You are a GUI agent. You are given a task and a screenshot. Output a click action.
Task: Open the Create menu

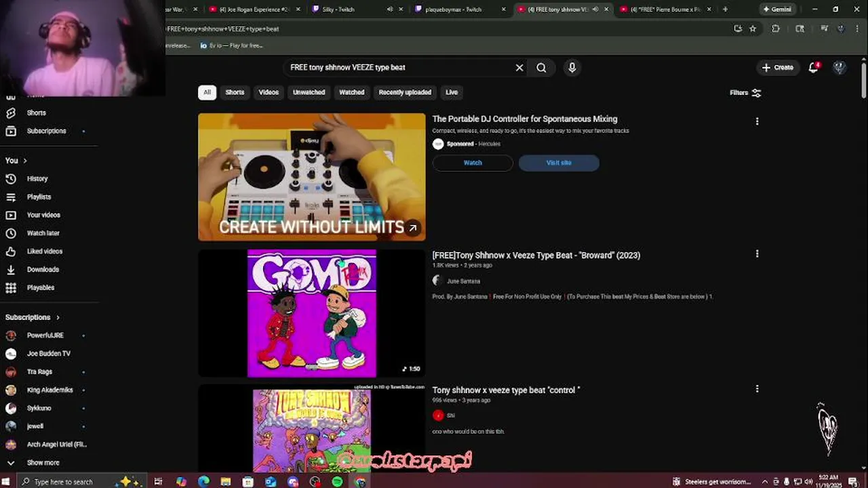(x=777, y=67)
